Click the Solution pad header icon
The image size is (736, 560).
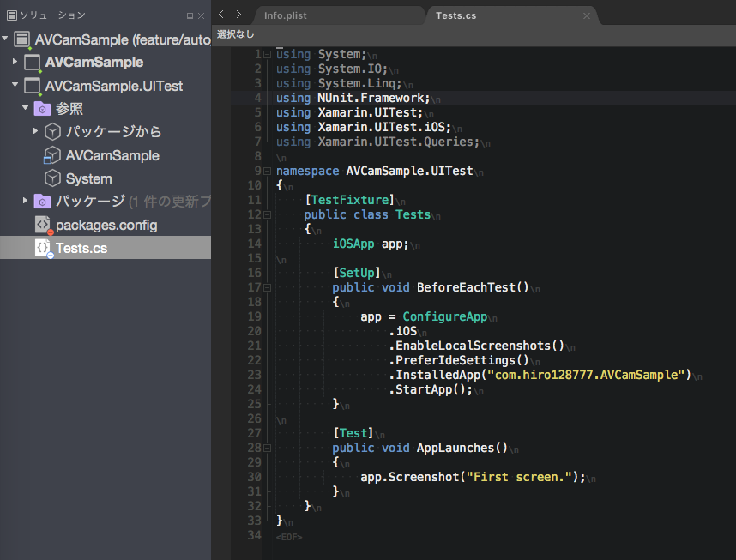pyautogui.click(x=12, y=15)
